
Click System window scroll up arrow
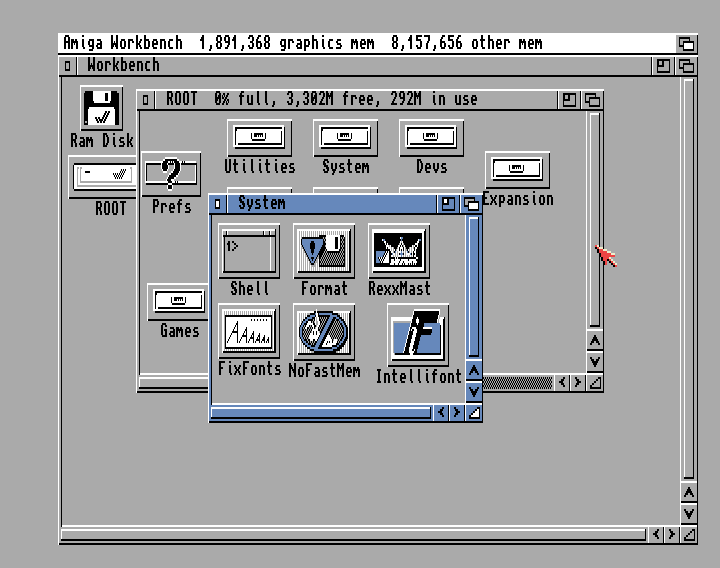click(474, 371)
